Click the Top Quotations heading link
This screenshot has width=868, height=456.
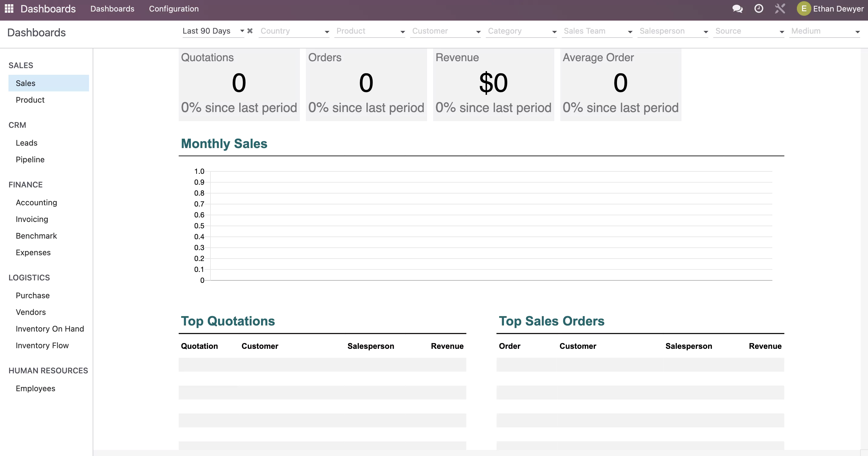pyautogui.click(x=228, y=321)
